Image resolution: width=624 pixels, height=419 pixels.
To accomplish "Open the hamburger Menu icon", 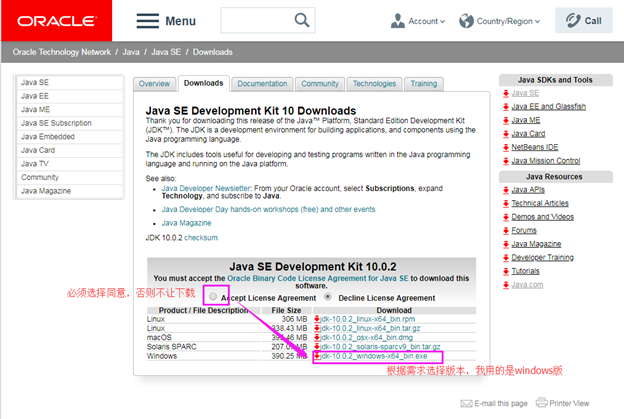I will coord(148,21).
